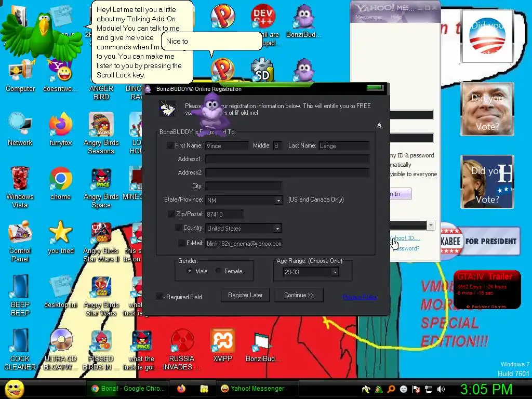The height and width of the screenshot is (399, 532).
Task: Open the furryfox Firefox shortcut
Action: 60,129
